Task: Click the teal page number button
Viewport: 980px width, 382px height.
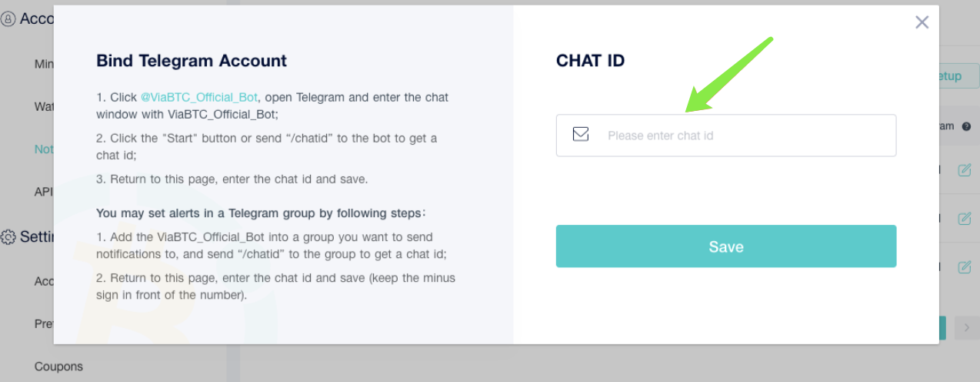Action: point(942,328)
